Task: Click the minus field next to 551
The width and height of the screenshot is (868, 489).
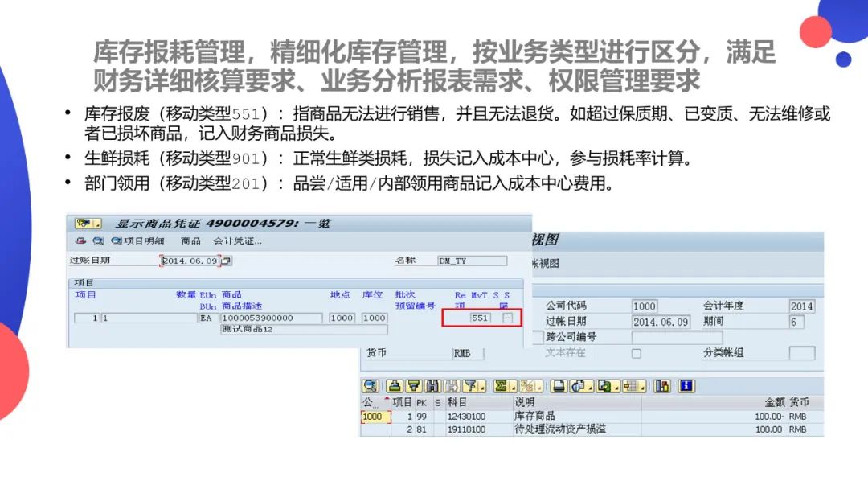Action: tap(508, 318)
